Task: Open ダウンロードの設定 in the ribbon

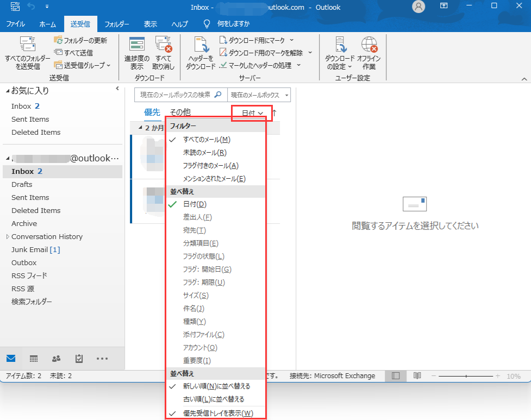Action: 342,53
